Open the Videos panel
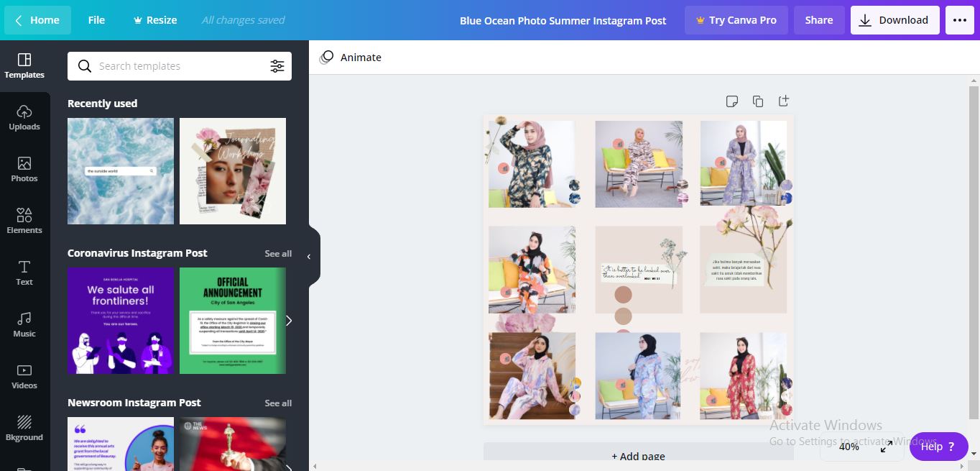 tap(24, 377)
